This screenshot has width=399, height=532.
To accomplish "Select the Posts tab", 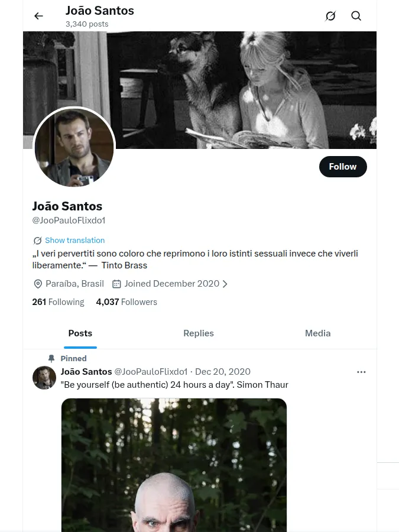I will tap(80, 333).
